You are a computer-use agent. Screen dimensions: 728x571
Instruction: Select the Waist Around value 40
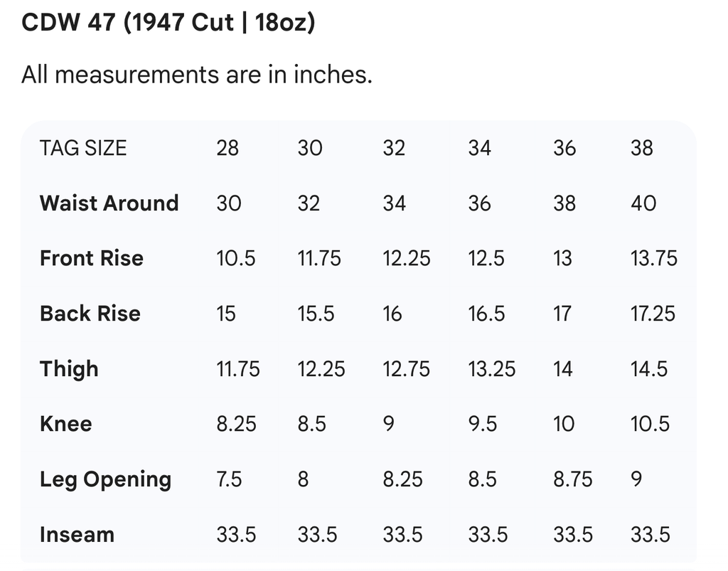[x=643, y=203]
